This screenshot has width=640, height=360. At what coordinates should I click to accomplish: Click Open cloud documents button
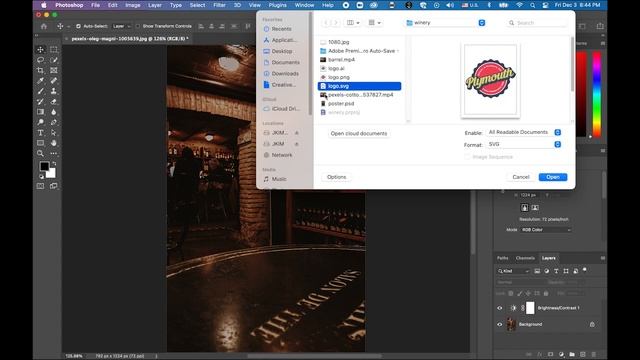tap(359, 133)
